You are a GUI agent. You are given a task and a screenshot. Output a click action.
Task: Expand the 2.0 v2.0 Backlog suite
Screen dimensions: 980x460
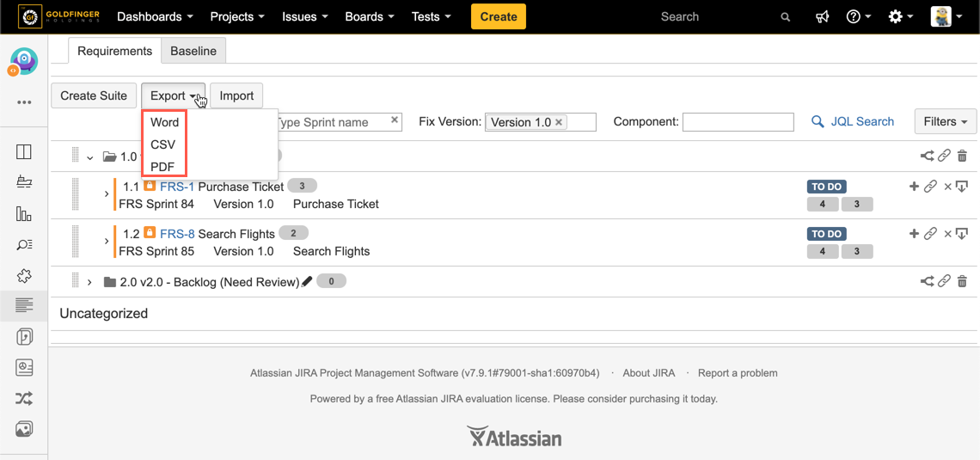pos(89,282)
